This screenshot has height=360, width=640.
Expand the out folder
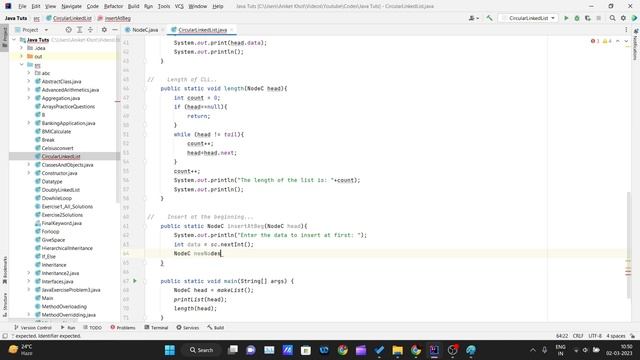22,56
